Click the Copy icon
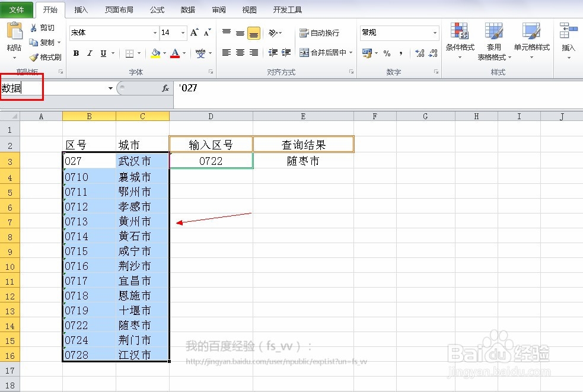 click(33, 42)
